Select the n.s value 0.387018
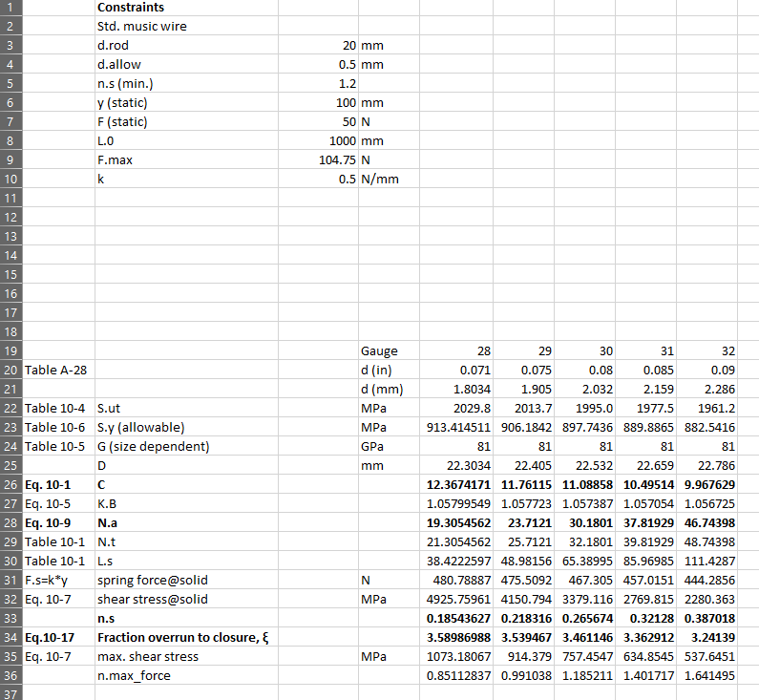The width and height of the screenshot is (759, 700). (x=706, y=619)
